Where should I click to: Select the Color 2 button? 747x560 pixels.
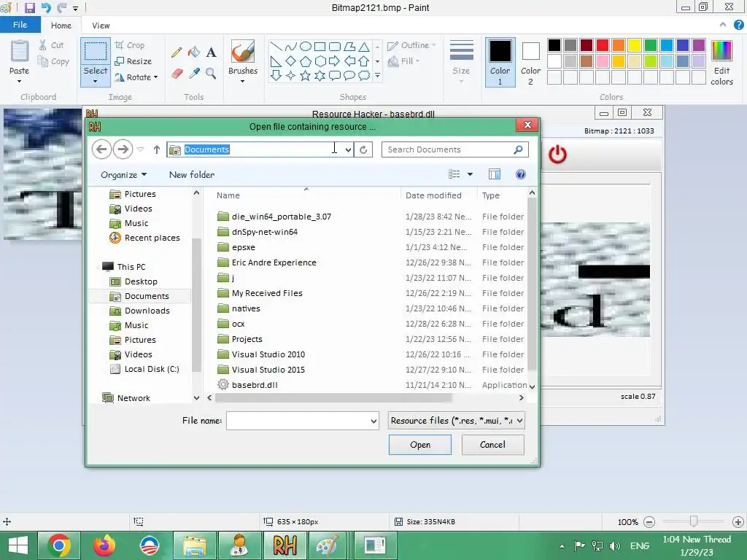point(530,63)
